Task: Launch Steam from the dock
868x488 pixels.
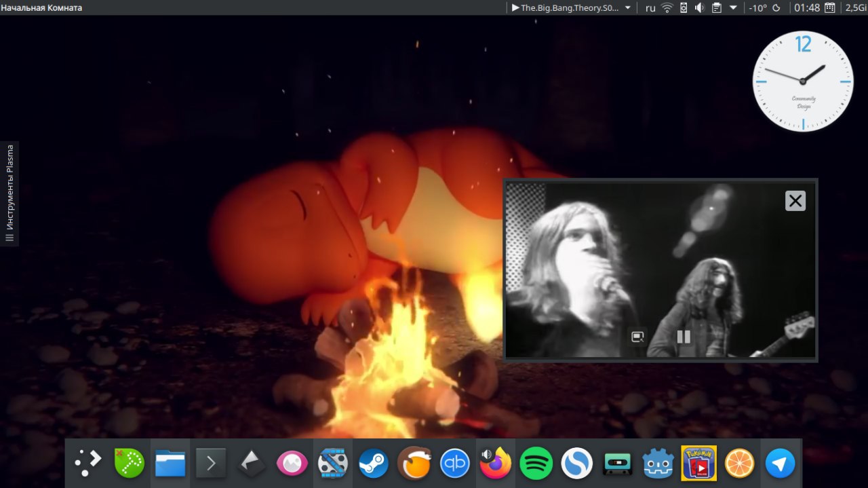Action: 374,464
